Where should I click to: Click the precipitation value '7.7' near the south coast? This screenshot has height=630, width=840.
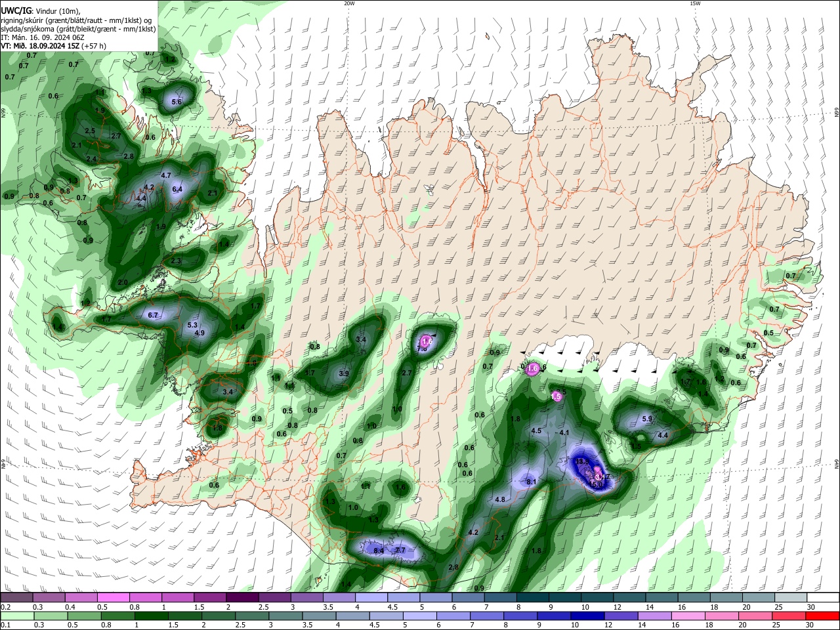coord(400,550)
